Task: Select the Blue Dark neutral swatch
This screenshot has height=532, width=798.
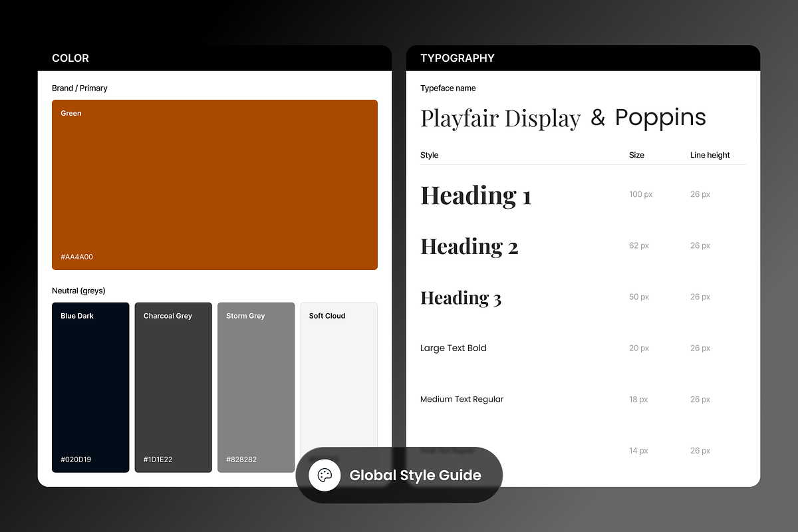Action: click(x=90, y=388)
